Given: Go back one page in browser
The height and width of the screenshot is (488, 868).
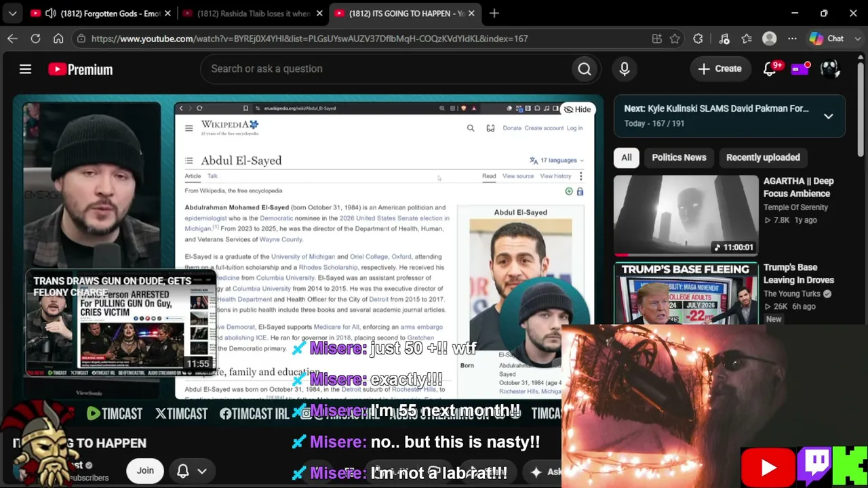Looking at the screenshot, I should click(12, 39).
